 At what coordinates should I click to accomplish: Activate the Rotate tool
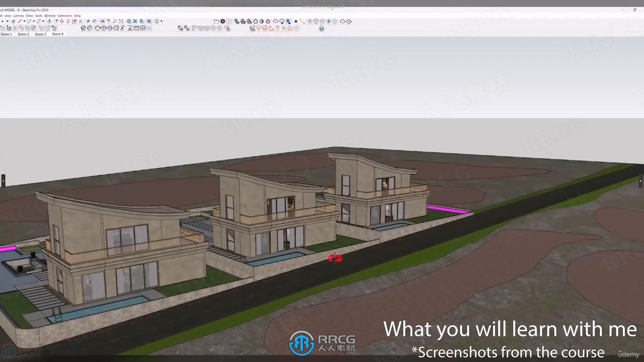[x=68, y=21]
